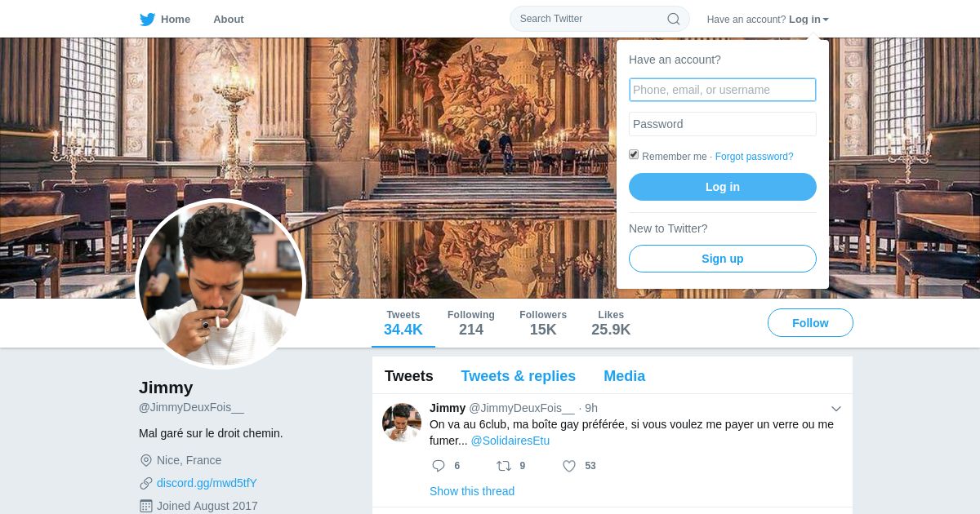Expand Show this thread
980x514 pixels.
click(x=472, y=491)
